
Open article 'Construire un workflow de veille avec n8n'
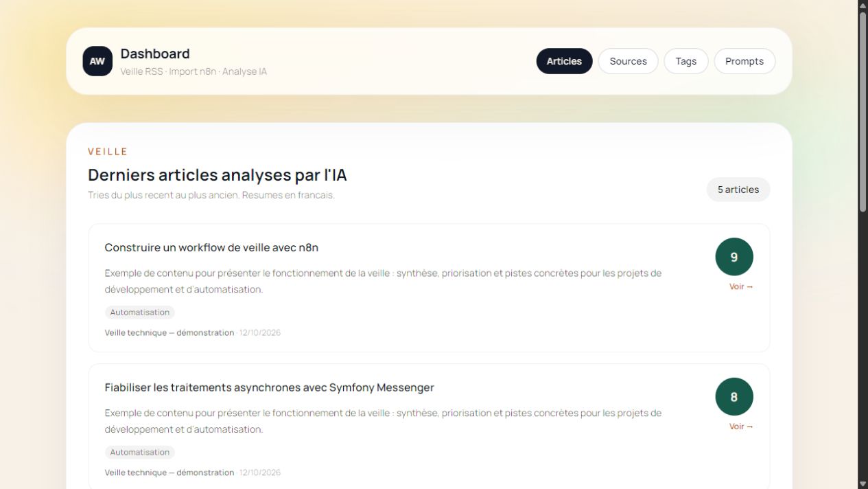click(211, 247)
